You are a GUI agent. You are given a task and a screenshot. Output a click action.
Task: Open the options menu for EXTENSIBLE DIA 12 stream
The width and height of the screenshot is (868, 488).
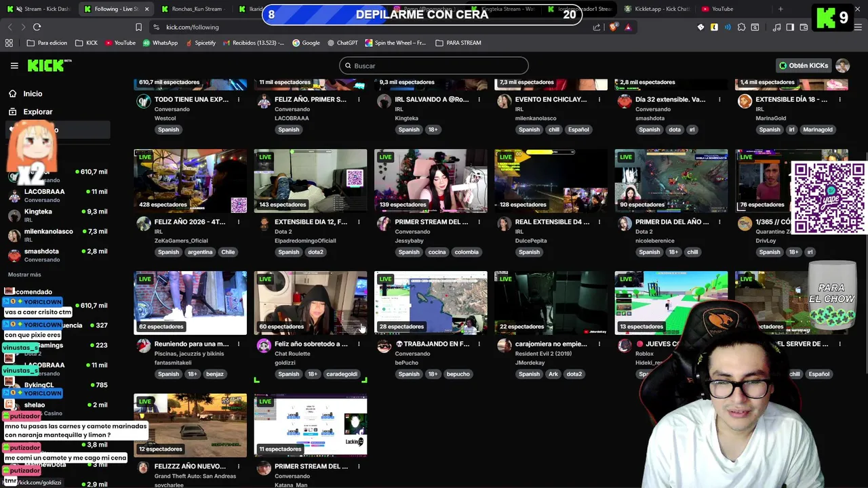click(x=359, y=222)
